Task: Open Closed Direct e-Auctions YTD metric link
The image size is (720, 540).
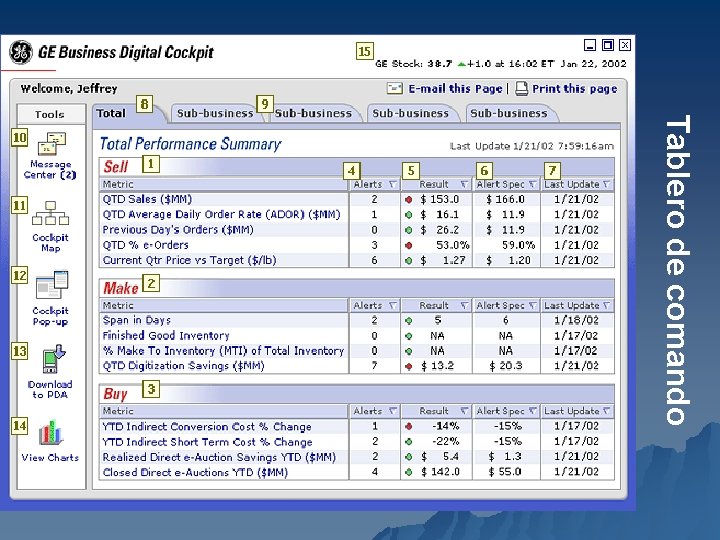Action: click(x=195, y=472)
